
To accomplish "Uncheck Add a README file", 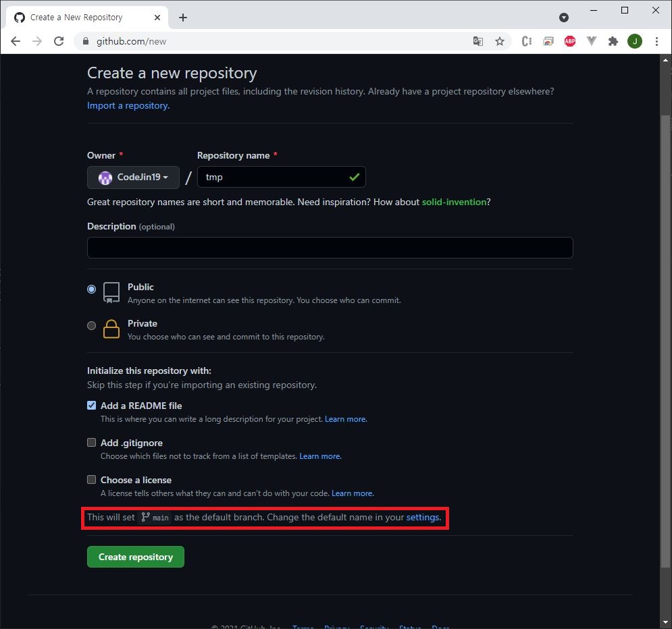I will pyautogui.click(x=91, y=405).
